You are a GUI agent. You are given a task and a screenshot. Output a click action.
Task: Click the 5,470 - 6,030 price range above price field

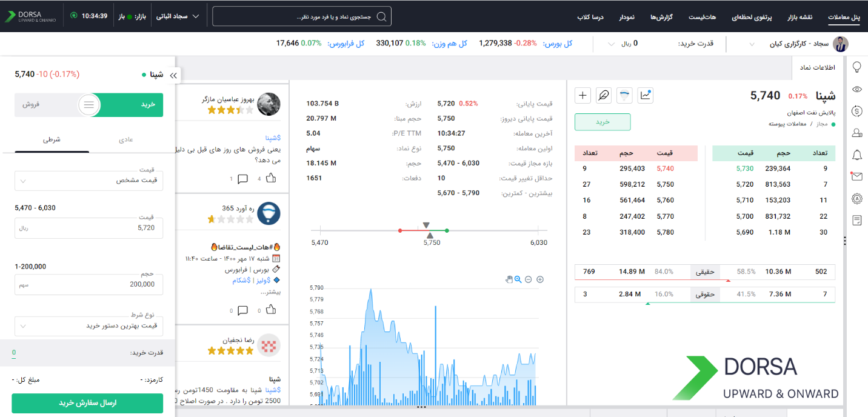tap(35, 208)
